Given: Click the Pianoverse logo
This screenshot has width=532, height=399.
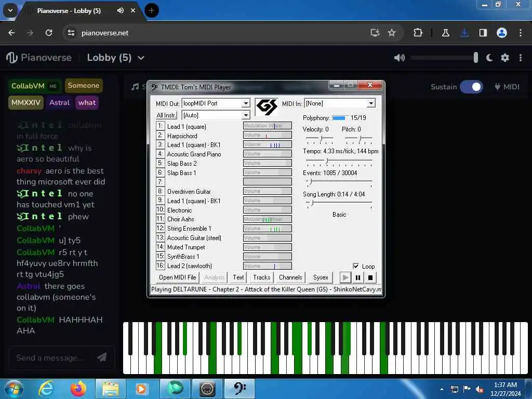Looking at the screenshot, I should 38,58.
